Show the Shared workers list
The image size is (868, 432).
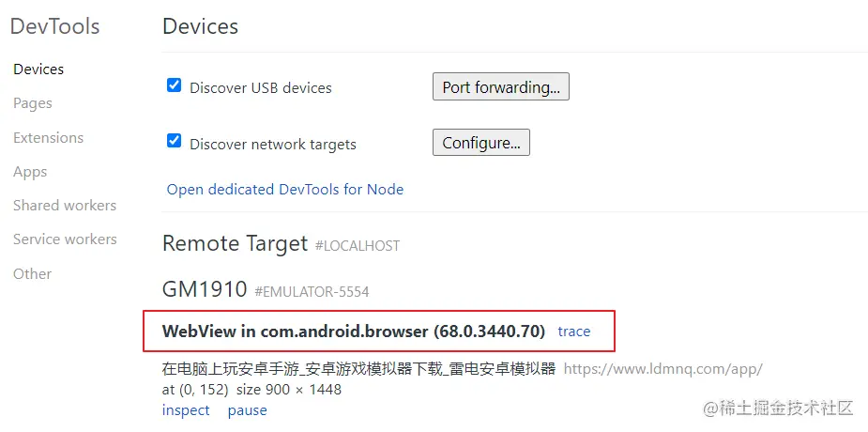[x=65, y=206]
